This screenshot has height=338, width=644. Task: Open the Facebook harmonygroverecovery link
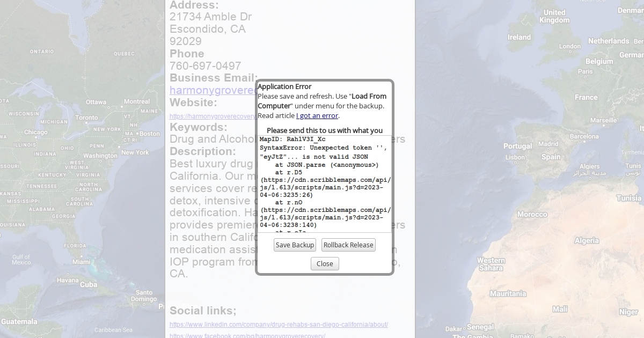pyautogui.click(x=247, y=335)
